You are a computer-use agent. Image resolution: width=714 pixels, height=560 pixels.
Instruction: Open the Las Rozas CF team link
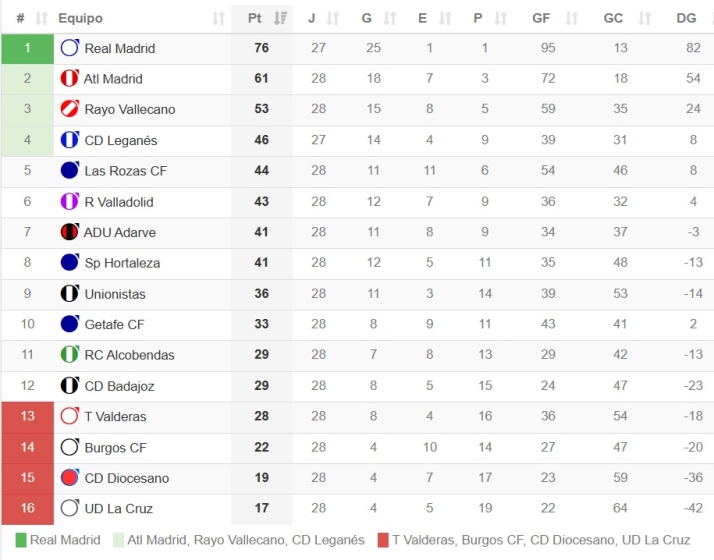click(x=125, y=171)
